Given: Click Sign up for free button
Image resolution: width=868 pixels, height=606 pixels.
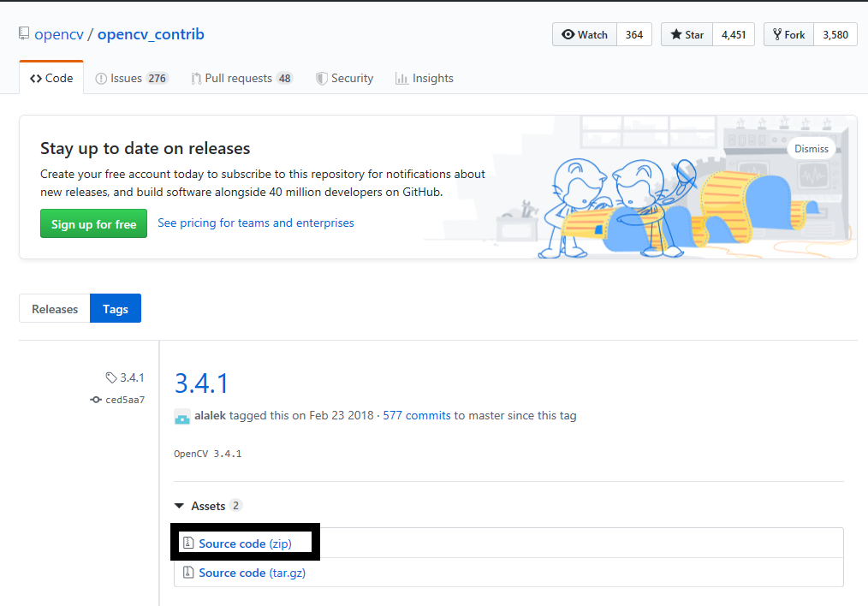Looking at the screenshot, I should coord(93,223).
